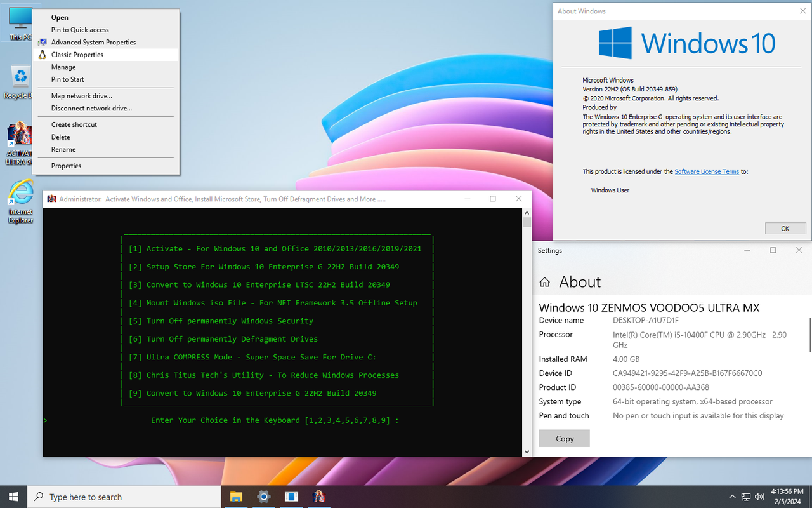This screenshot has width=812, height=508.
Task: Click Turn Off permanently Windows Security line
Action: [221, 321]
